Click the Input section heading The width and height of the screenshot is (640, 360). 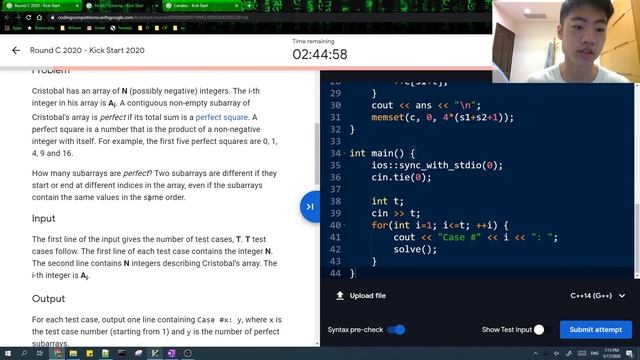(43, 218)
